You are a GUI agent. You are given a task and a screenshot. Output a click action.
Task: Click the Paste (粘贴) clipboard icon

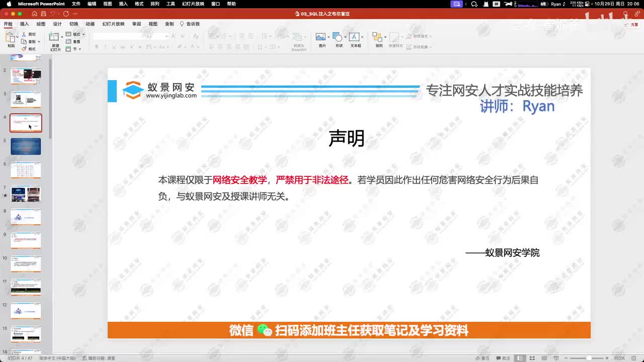tap(10, 37)
